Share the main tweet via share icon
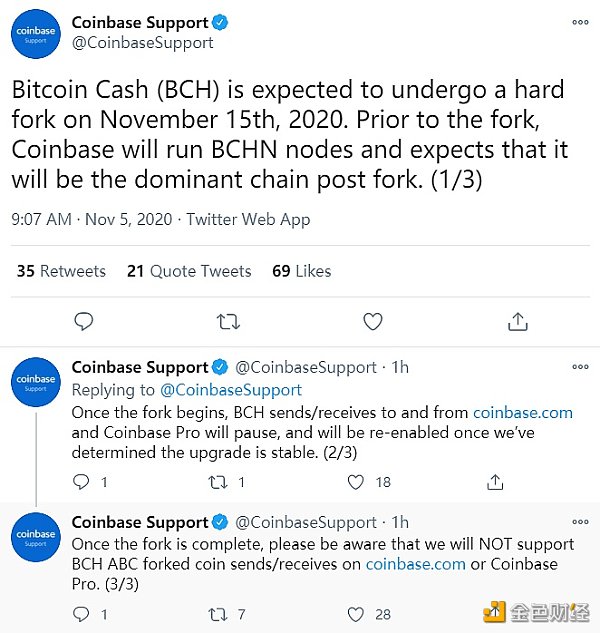This screenshot has height=633, width=600. (517, 321)
